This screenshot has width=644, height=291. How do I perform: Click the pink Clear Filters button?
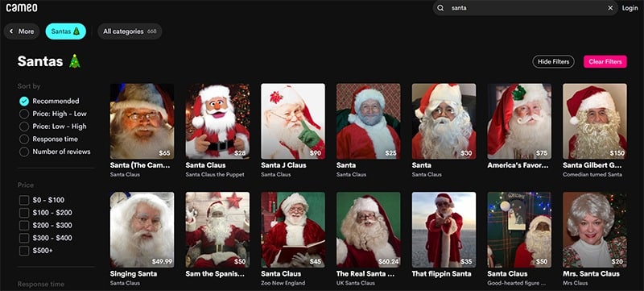click(x=605, y=61)
